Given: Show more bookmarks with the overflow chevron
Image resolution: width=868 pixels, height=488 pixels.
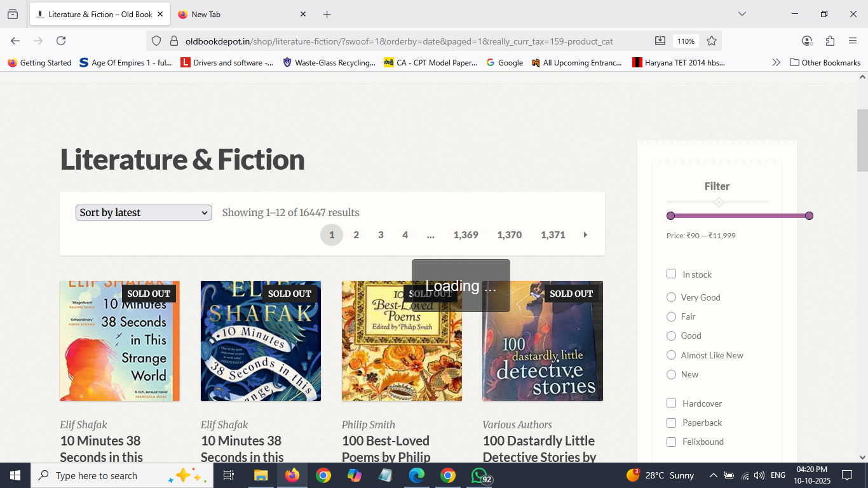Looking at the screenshot, I should 776,62.
